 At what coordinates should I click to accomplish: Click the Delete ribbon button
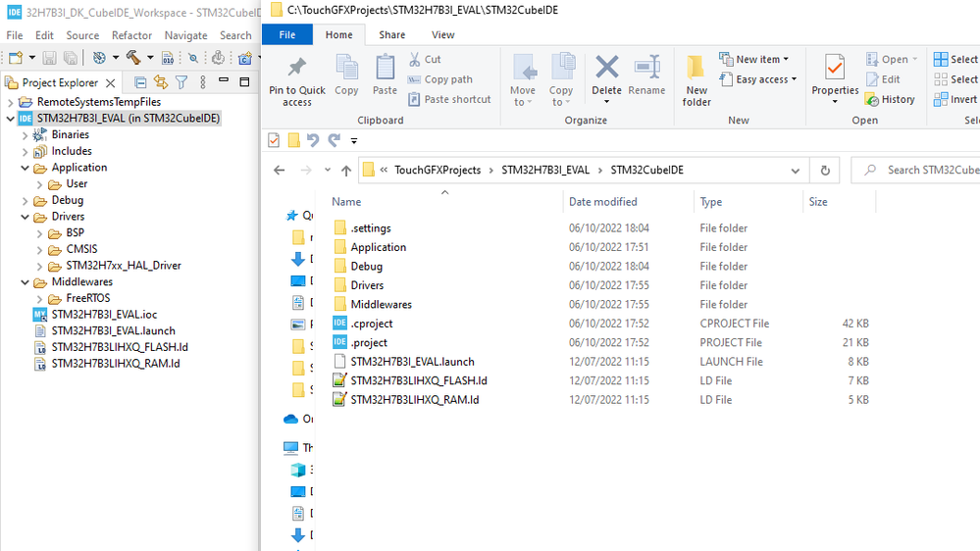607,78
